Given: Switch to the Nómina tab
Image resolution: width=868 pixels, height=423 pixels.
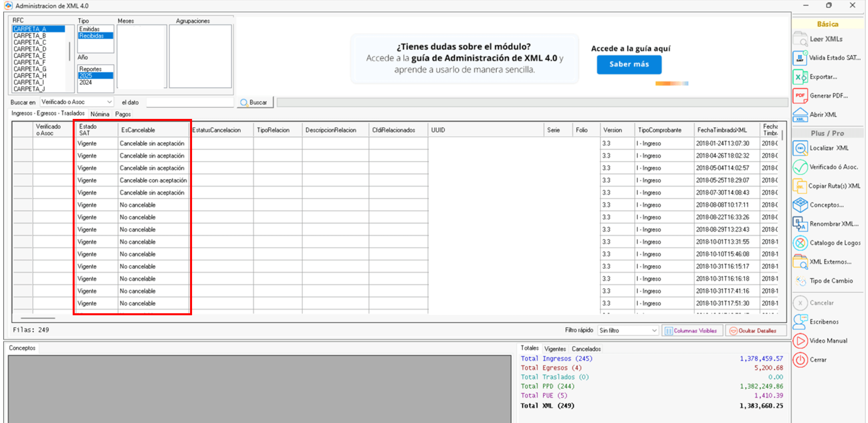Looking at the screenshot, I should (100, 114).
